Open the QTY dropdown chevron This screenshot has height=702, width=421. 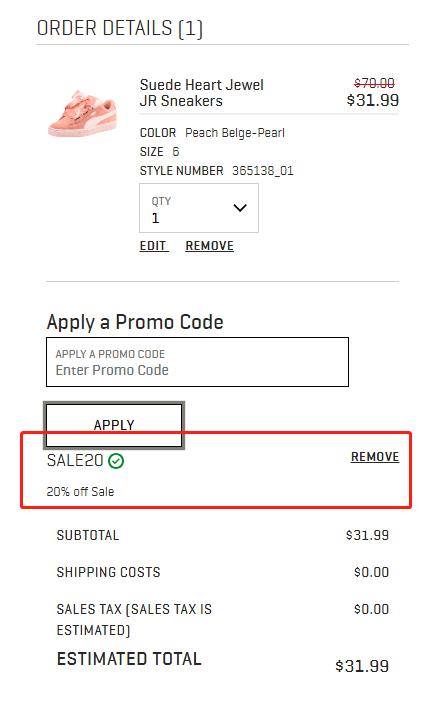(240, 208)
